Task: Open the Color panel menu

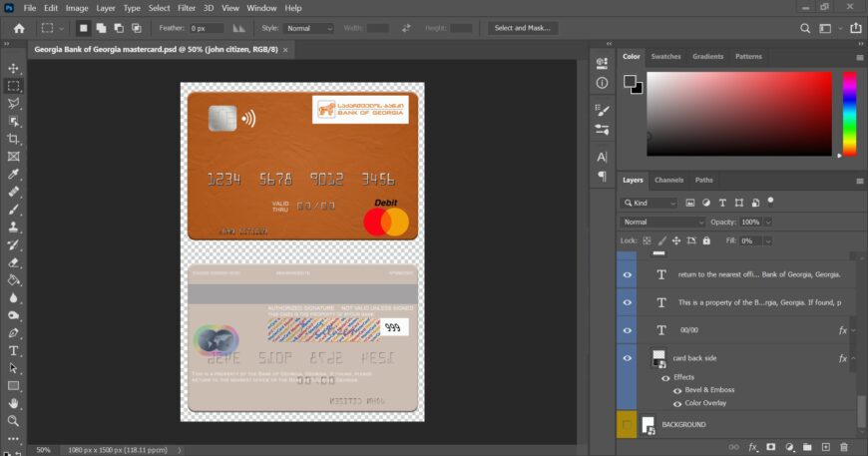Action: pyautogui.click(x=860, y=58)
